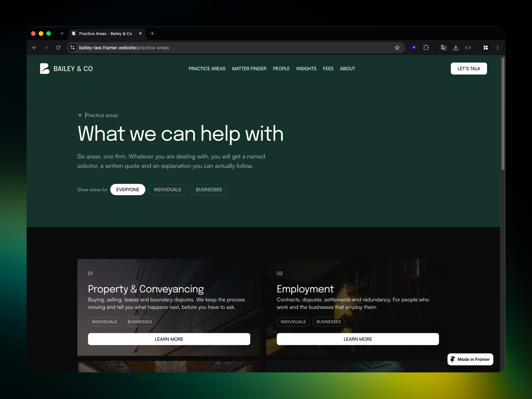This screenshot has height=399, width=532.
Task: Click the page's vertical scrollbar thumb
Action: click(503, 114)
